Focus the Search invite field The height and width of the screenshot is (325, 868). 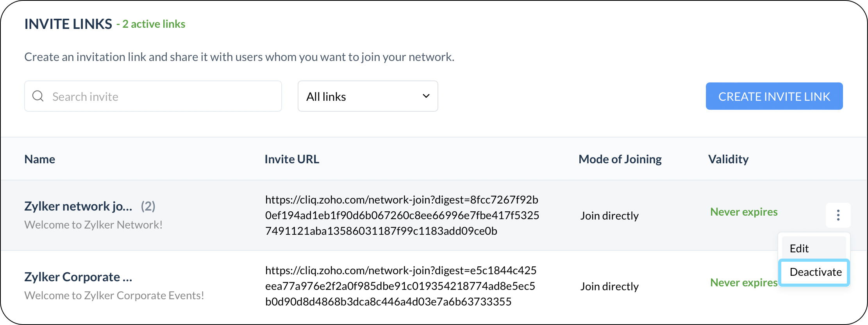point(153,96)
